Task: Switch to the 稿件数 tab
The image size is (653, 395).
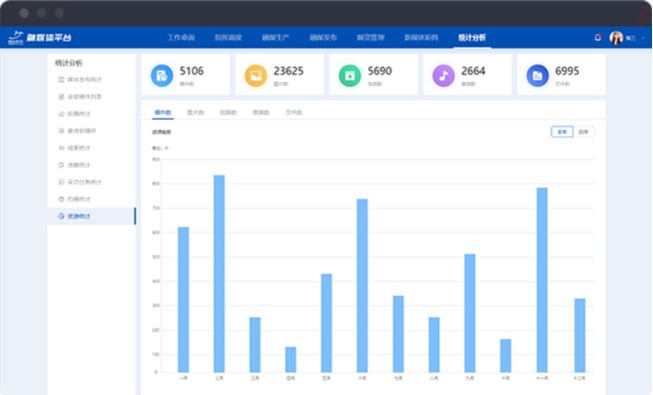Action: click(x=163, y=112)
